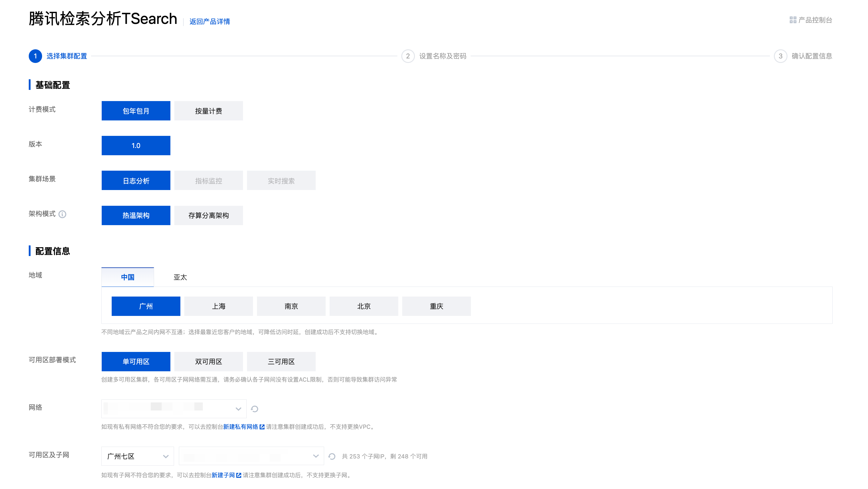The image size is (868, 489).
Task: Go to 选择集群配置 step
Action: coord(67,56)
